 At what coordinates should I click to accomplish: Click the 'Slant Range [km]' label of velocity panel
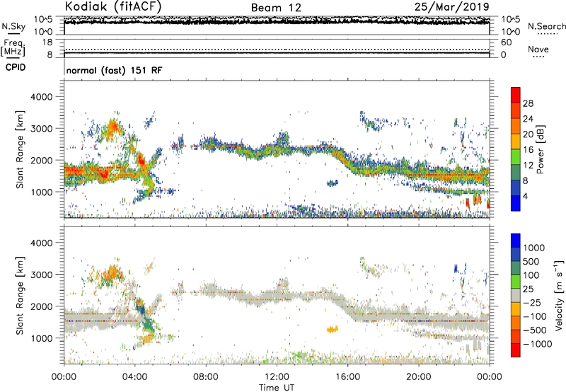click(20, 295)
